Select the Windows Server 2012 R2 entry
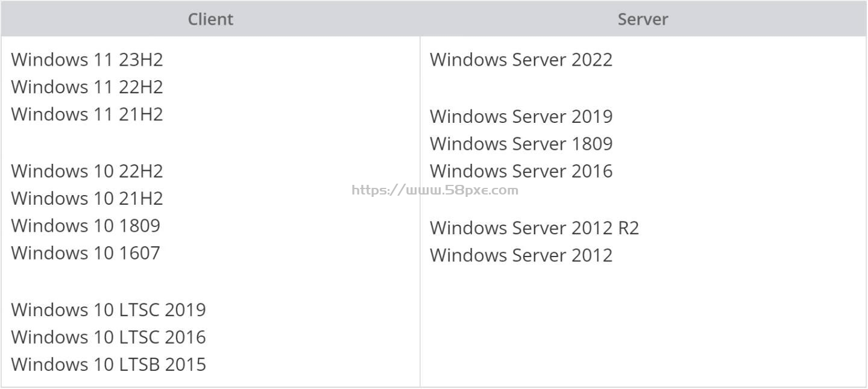 [535, 228]
